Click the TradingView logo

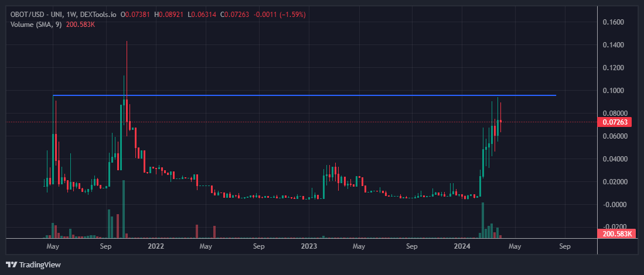[33, 264]
